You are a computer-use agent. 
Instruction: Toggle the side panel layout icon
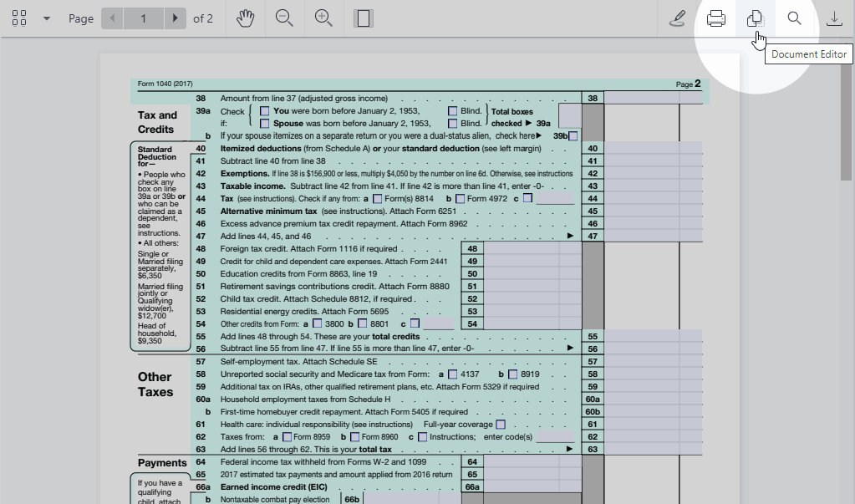click(363, 18)
